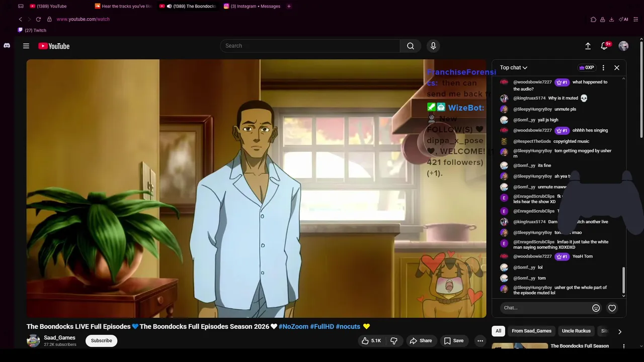Open the account avatar menu
Viewport: 644px width, 362px height.
click(x=623, y=46)
